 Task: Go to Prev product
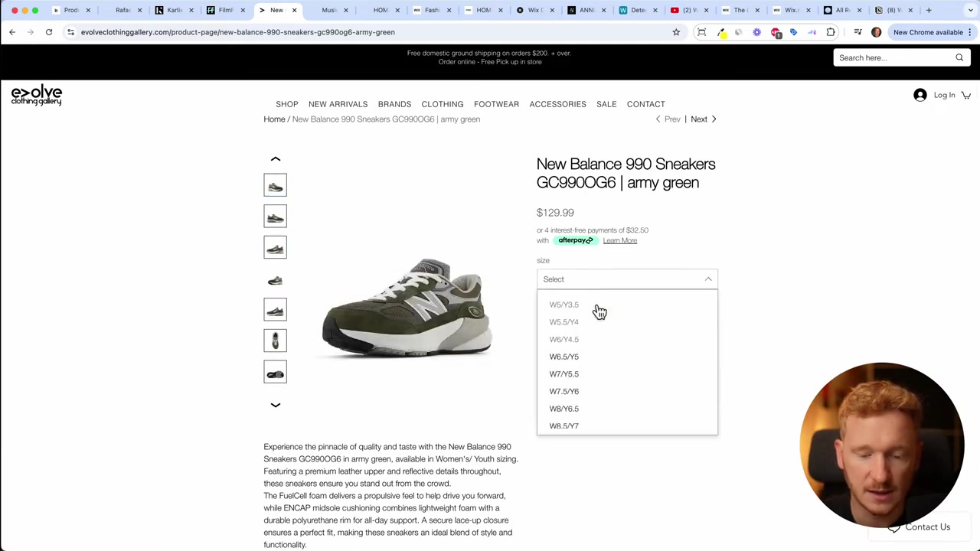[x=668, y=119]
